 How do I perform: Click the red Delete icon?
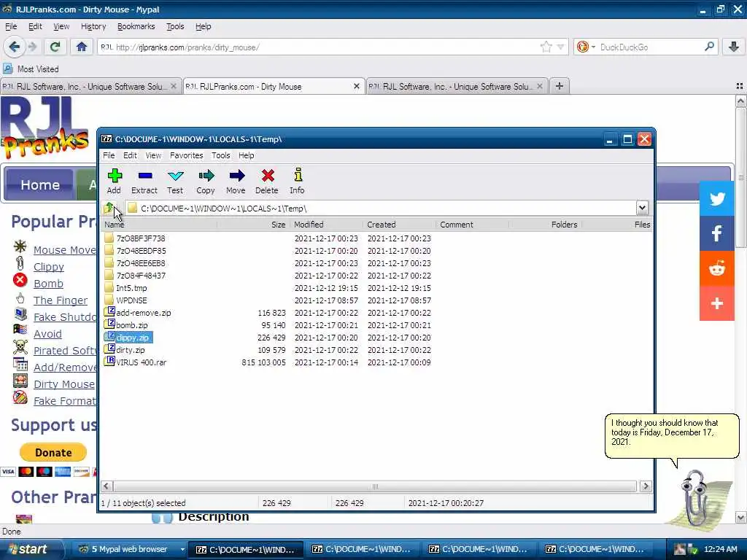(267, 181)
